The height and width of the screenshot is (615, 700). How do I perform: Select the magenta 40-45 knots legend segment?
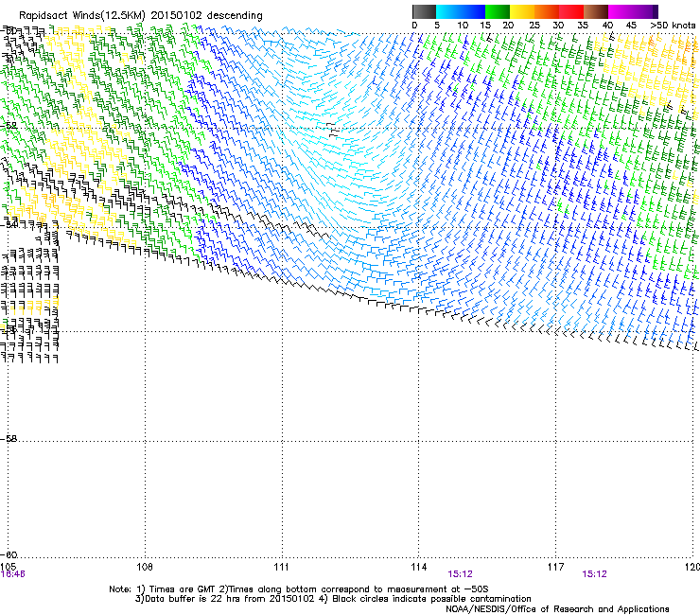tap(621, 11)
